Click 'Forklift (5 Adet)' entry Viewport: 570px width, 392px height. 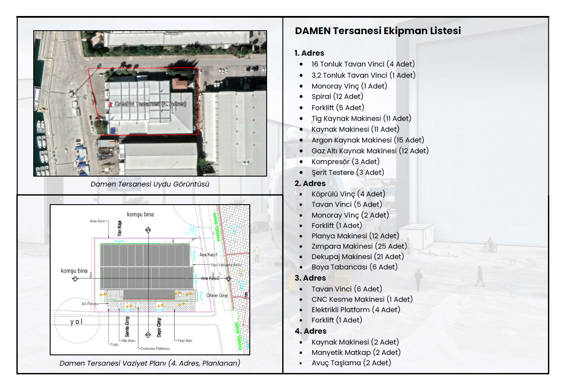click(338, 107)
